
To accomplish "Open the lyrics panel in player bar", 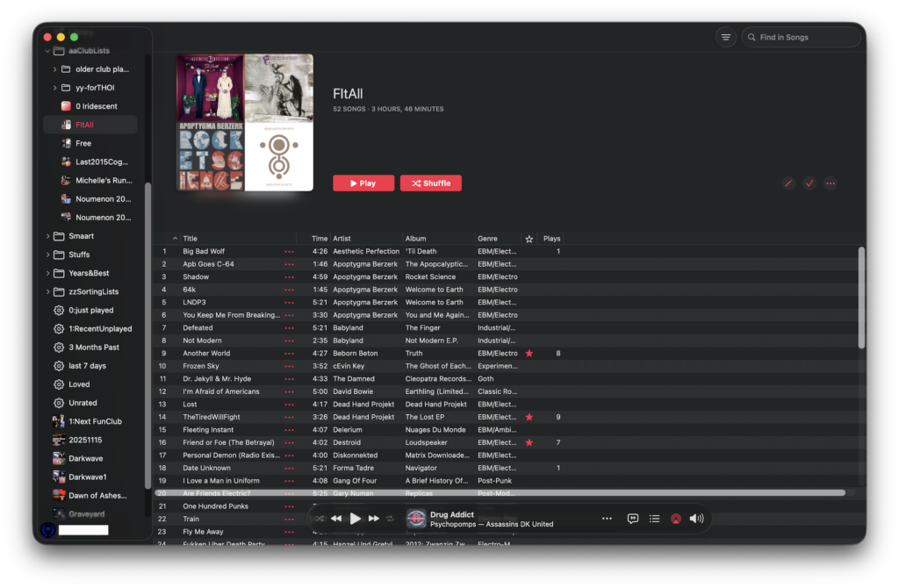I will [x=633, y=519].
